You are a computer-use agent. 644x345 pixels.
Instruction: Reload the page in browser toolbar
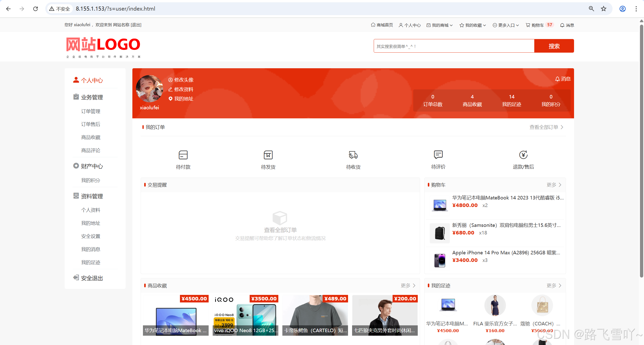click(35, 9)
